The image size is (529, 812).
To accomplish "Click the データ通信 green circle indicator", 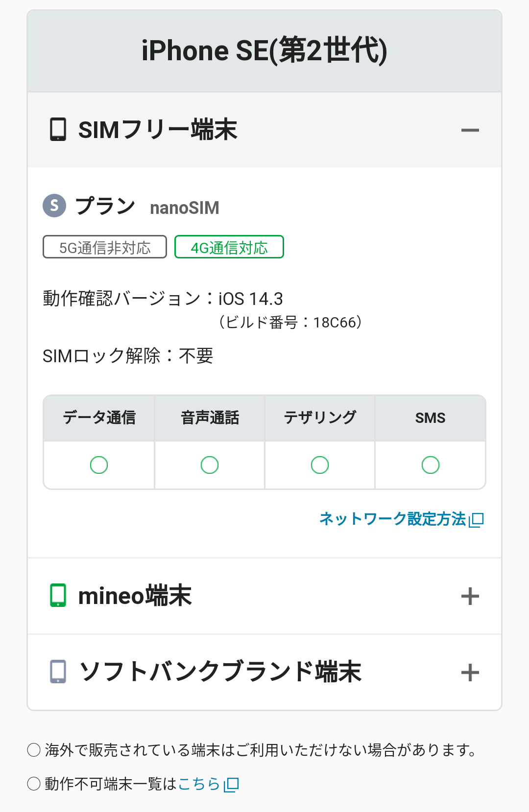I will (x=99, y=464).
